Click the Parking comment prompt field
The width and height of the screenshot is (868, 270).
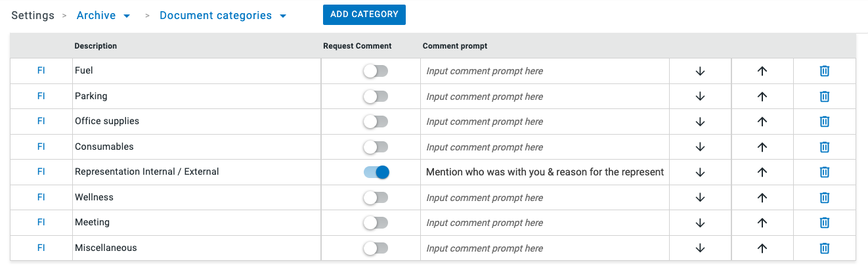(x=544, y=97)
